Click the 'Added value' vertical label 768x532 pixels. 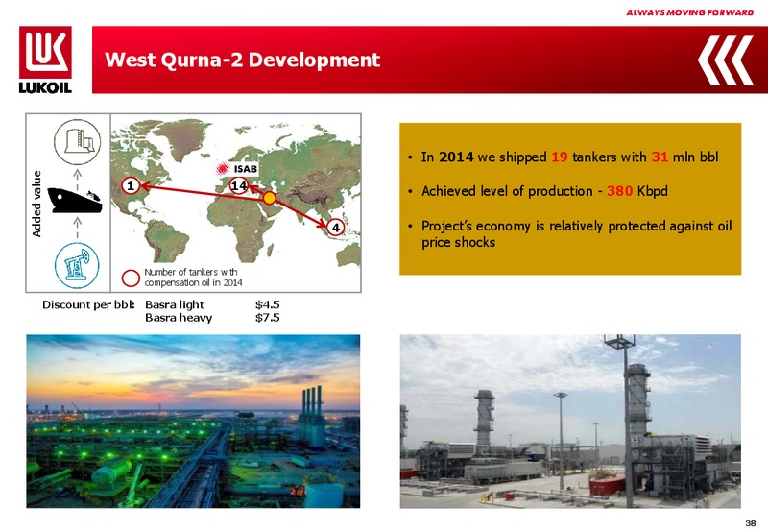36,204
